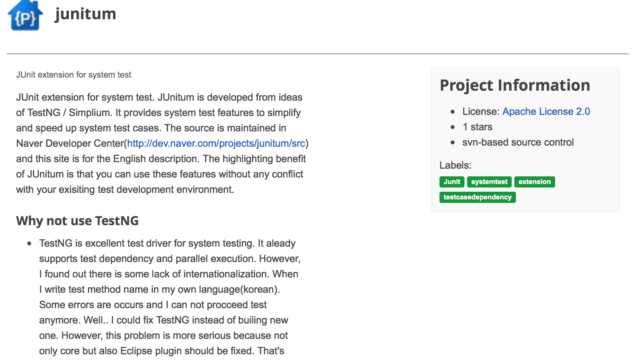Click the line 'of TestNG / Simplium. It provides'
This screenshot has height=360, width=640.
click(158, 113)
